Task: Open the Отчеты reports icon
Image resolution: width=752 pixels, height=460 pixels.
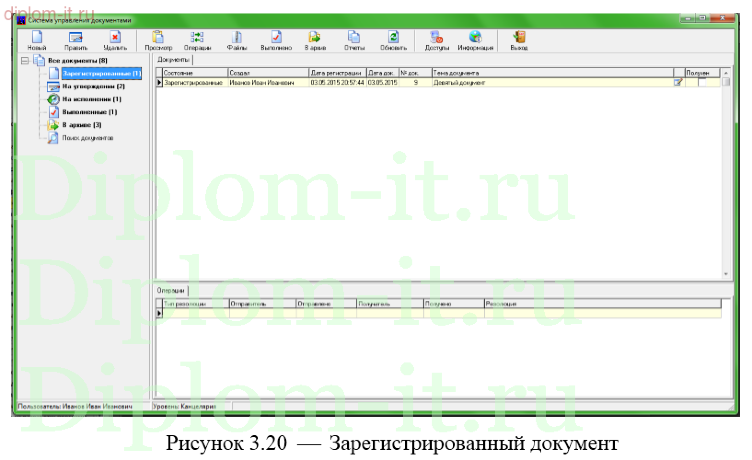Action: coord(354,40)
